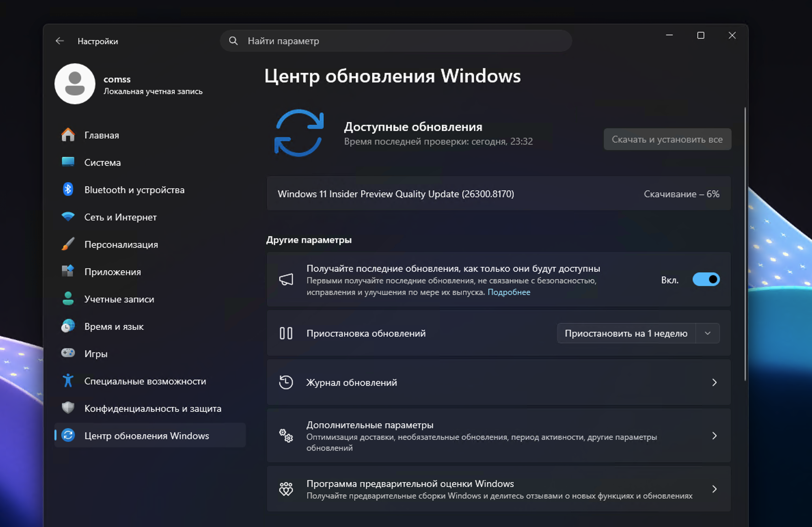Open Учетные записи menu item

[x=120, y=299]
